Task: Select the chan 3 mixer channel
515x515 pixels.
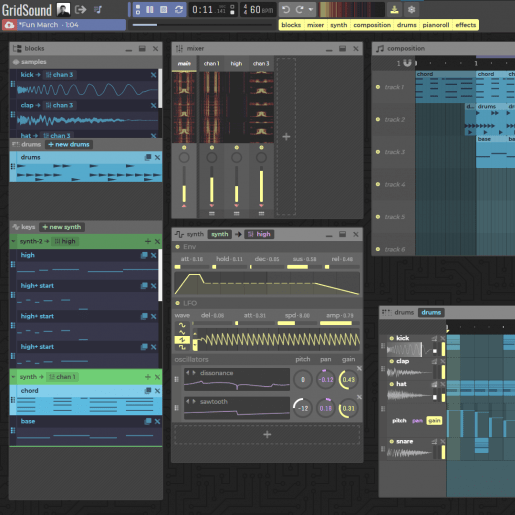Action: [x=261, y=64]
